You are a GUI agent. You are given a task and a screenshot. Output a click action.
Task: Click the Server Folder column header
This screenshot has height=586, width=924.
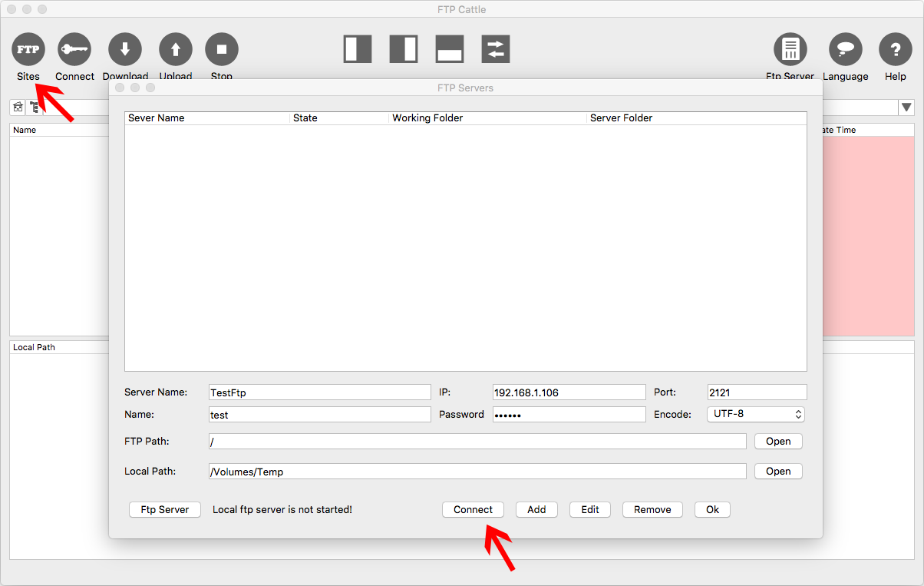pos(697,118)
